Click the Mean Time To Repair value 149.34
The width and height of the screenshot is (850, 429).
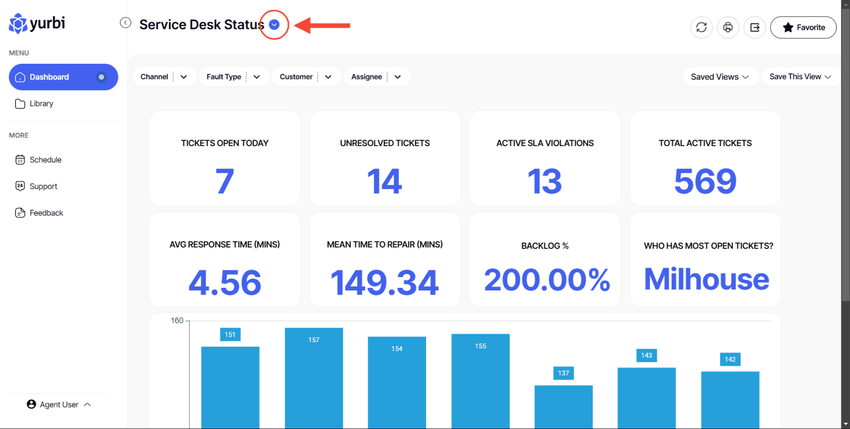(385, 283)
